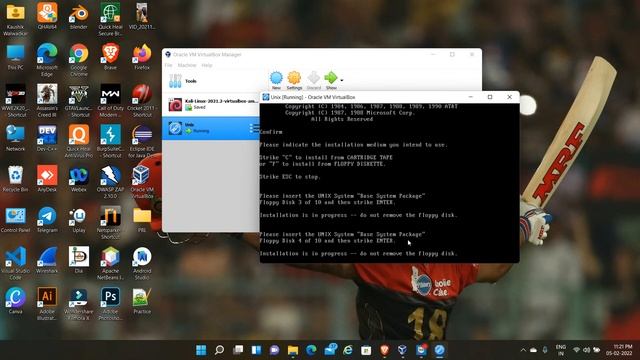
Task: Select the Dia desktop shortcut
Action: click(x=79, y=260)
